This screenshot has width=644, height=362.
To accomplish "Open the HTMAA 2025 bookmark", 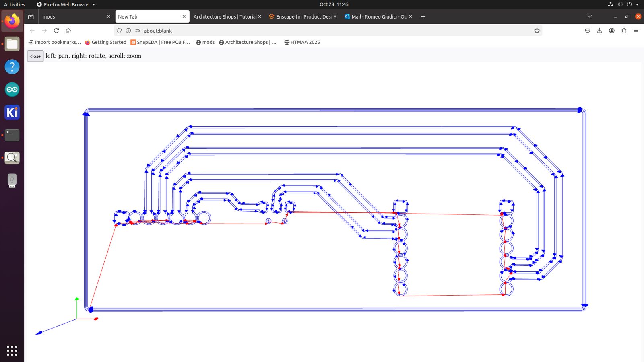I will click(x=302, y=42).
